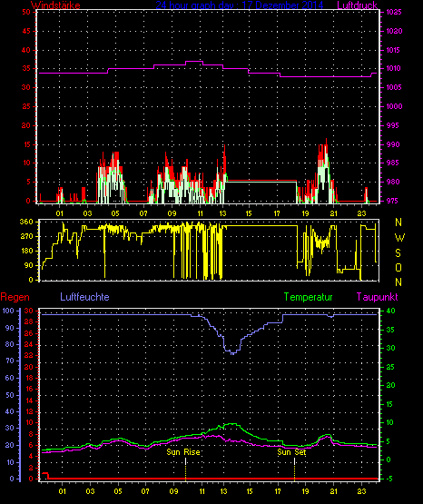Click "975" on the pressure axis
This screenshot has height=504, width=423.
393,201
